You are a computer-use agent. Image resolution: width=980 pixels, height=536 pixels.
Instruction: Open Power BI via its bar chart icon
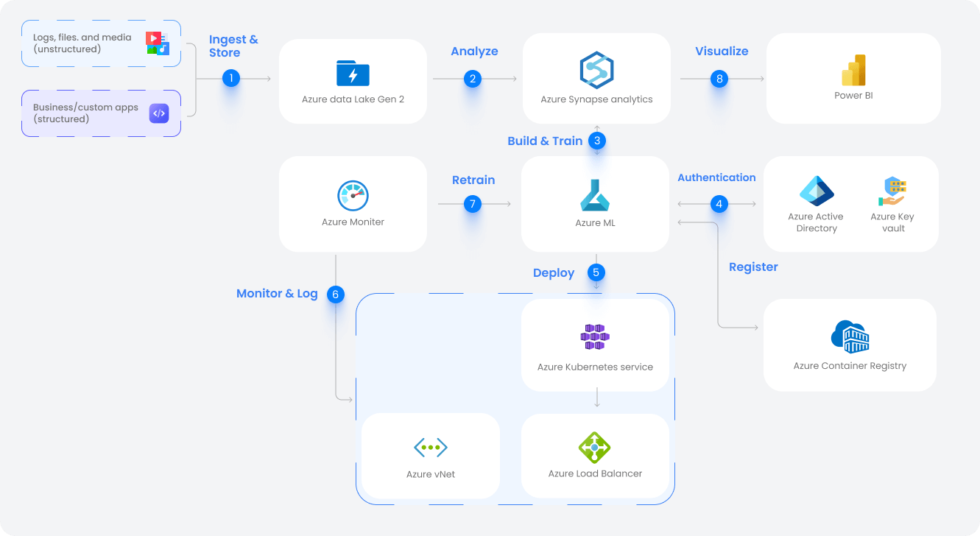(853, 70)
